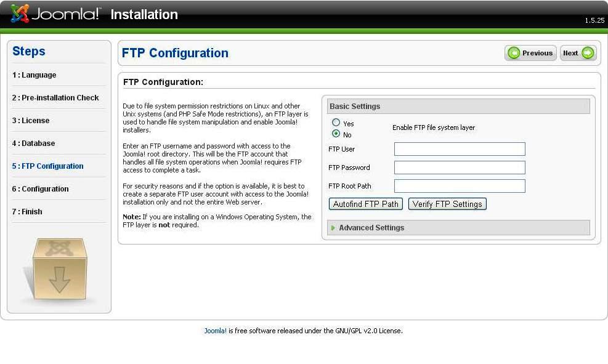Screen dimensions: 608x364
Task: Click the Autofind FTP Path button
Action: 366,204
